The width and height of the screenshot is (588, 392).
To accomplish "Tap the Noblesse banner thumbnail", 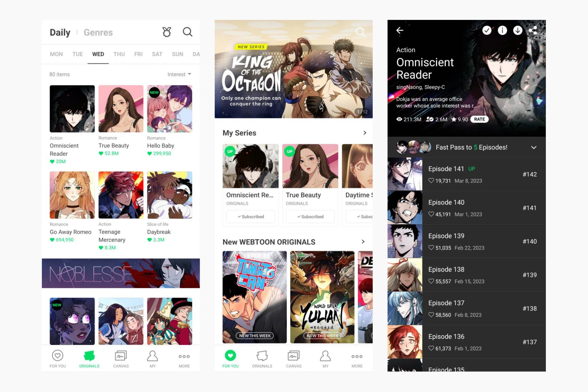I will pos(120,273).
